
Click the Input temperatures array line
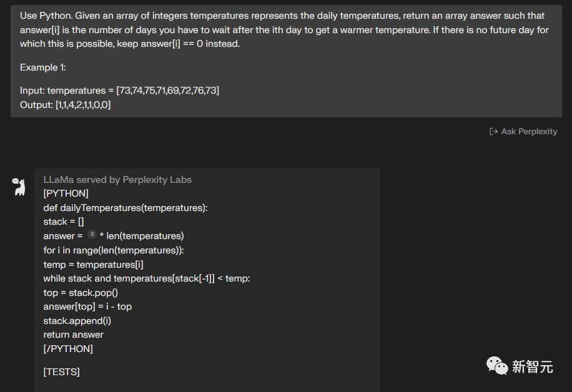coord(120,91)
